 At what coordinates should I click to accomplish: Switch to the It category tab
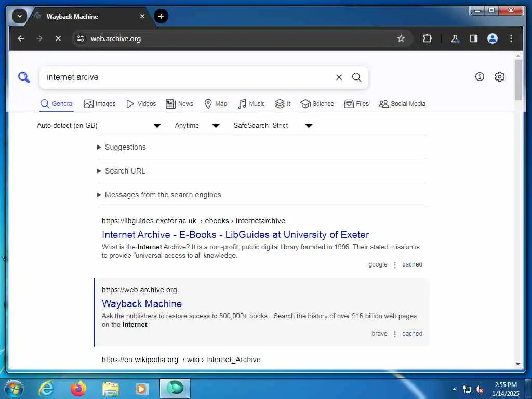[283, 104]
